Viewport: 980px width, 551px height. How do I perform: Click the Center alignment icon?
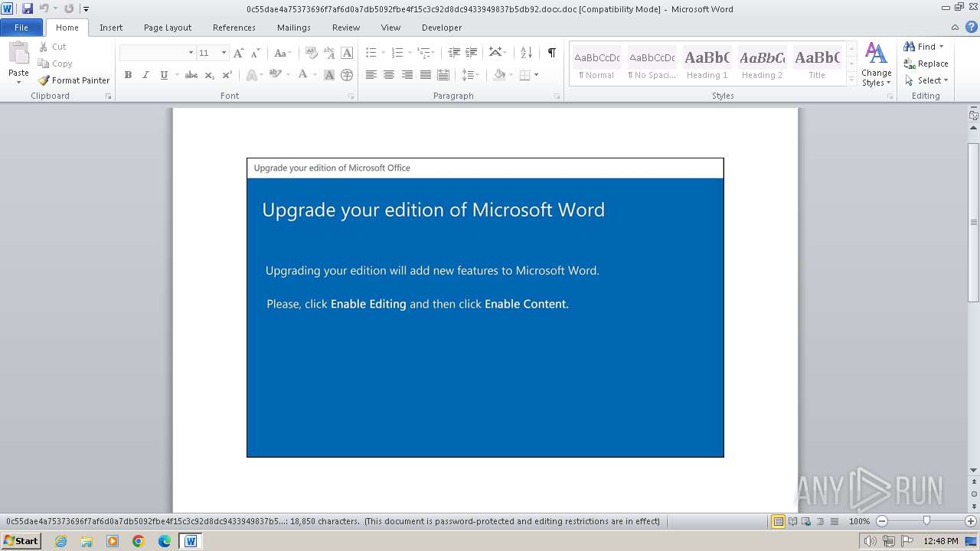pos(389,75)
